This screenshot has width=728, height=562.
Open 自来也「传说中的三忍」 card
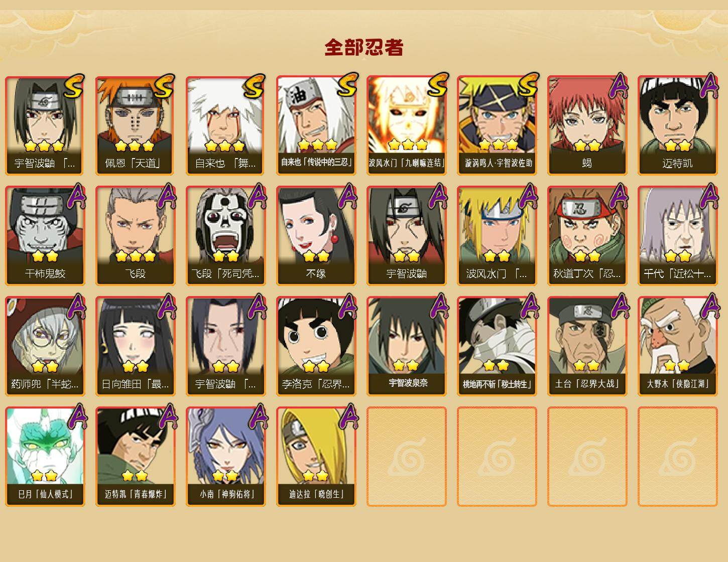(316, 125)
